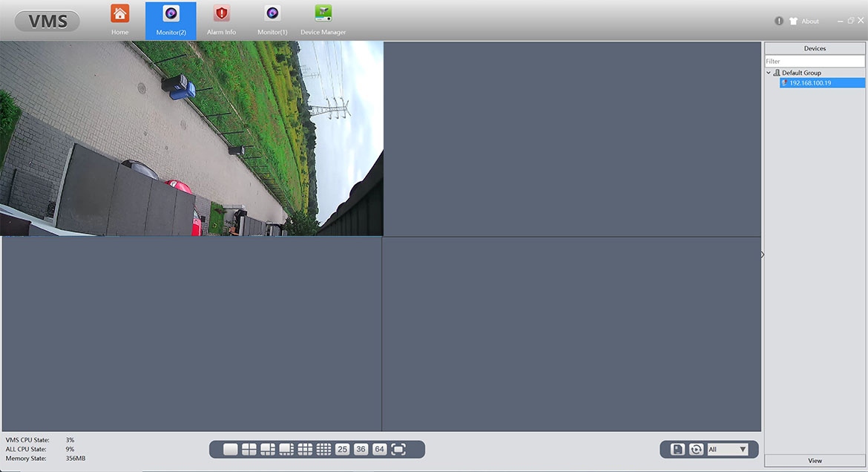Click the ALL CPU State value 9%
Screen dimensions: 868x472
coord(70,449)
